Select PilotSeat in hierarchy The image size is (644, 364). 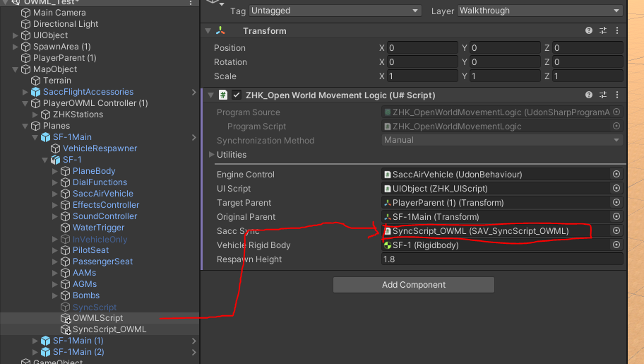[91, 250]
